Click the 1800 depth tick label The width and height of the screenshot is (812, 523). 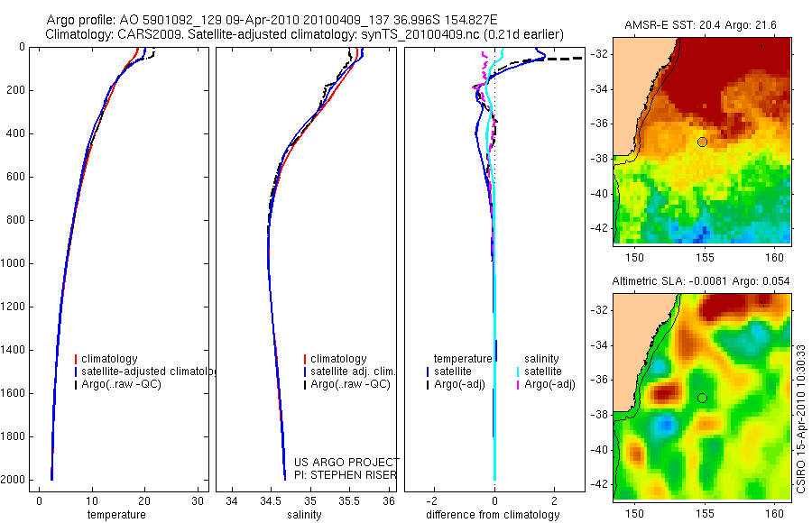coord(12,436)
